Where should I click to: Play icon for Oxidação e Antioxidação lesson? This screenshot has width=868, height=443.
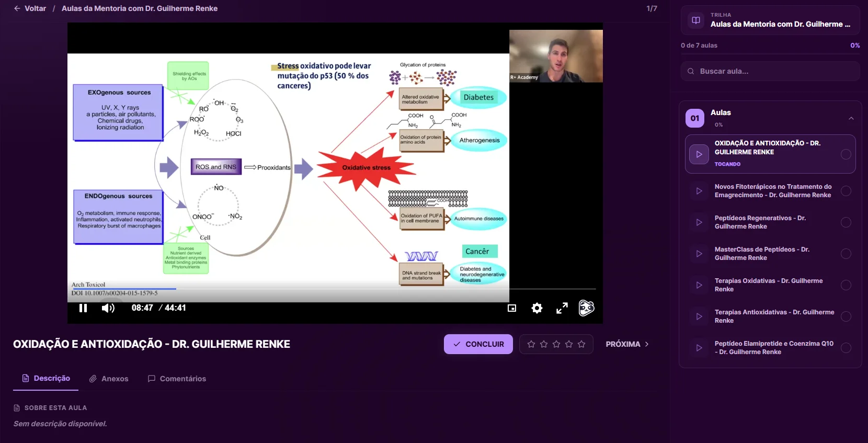(x=699, y=154)
